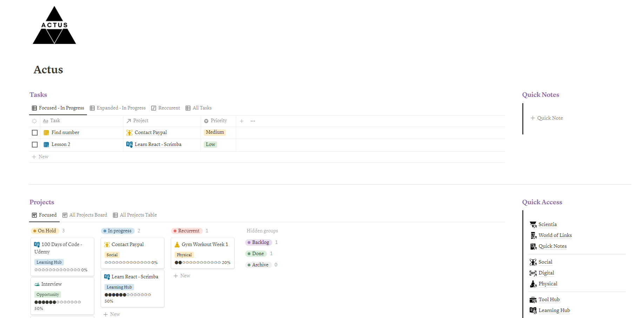
Task: Click the add property plus icon in Tasks table
Action: pos(242,121)
